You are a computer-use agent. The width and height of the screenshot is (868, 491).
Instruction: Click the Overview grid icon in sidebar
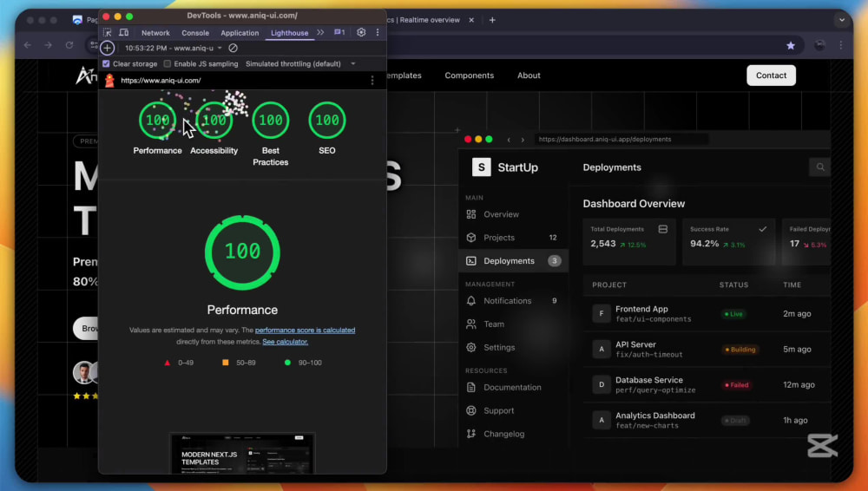tap(471, 214)
